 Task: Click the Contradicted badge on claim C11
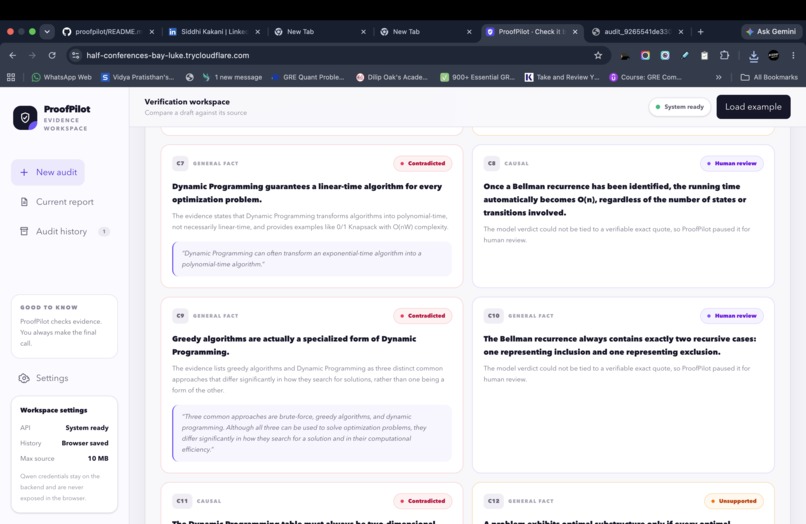tap(423, 501)
